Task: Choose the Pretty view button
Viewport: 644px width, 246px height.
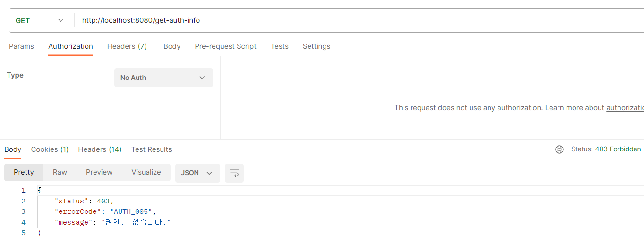Action: point(24,172)
